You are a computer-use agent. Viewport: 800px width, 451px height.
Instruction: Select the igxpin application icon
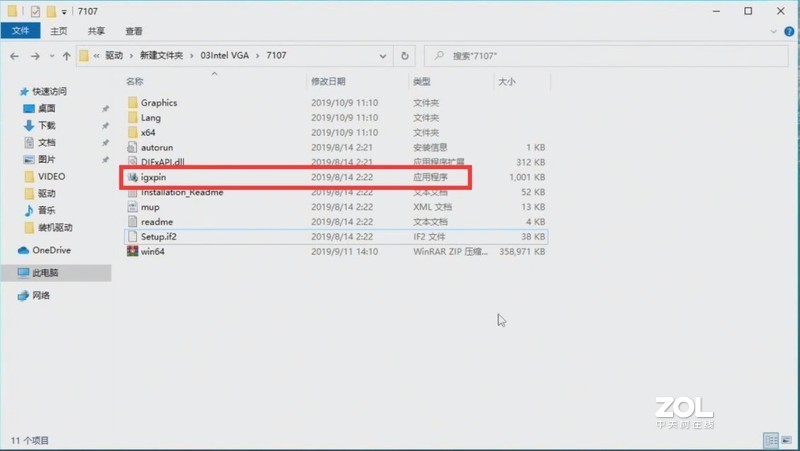pyautogui.click(x=132, y=177)
